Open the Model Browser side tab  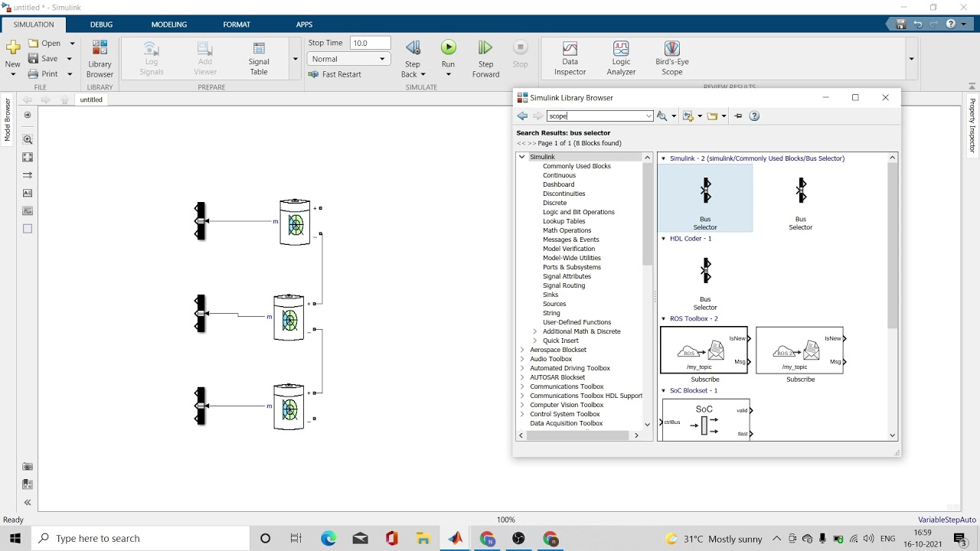tap(8, 120)
